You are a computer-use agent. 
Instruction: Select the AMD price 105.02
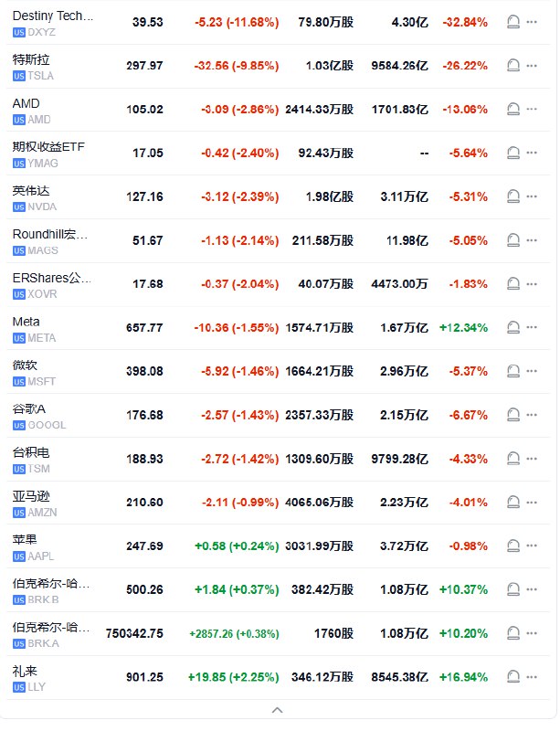click(144, 110)
